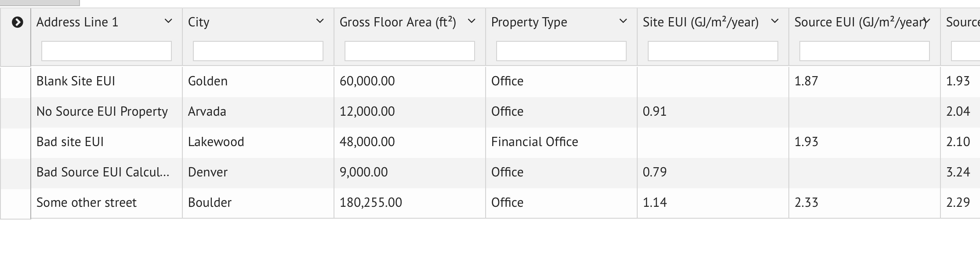Sort by the City column header
Viewport: 980px width, 264px height.
point(199,22)
